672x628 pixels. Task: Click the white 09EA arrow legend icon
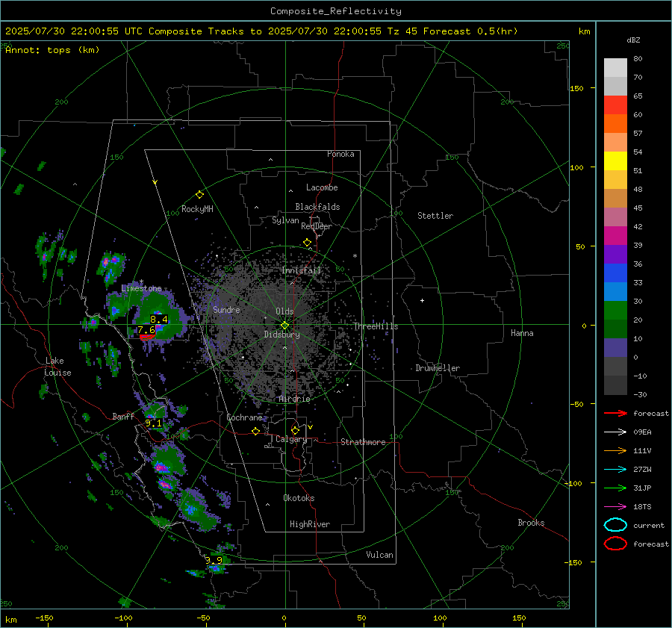[x=615, y=432]
